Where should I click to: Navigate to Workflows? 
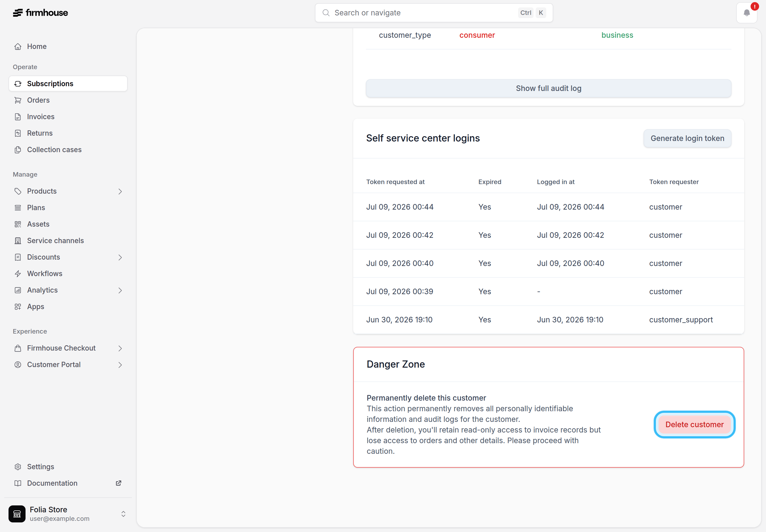(x=68, y=274)
